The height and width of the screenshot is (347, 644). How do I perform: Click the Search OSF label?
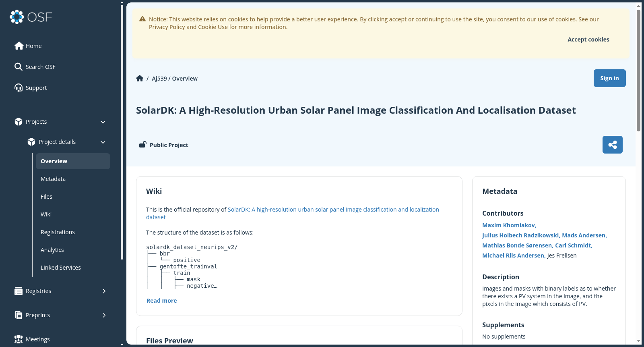[x=41, y=67]
